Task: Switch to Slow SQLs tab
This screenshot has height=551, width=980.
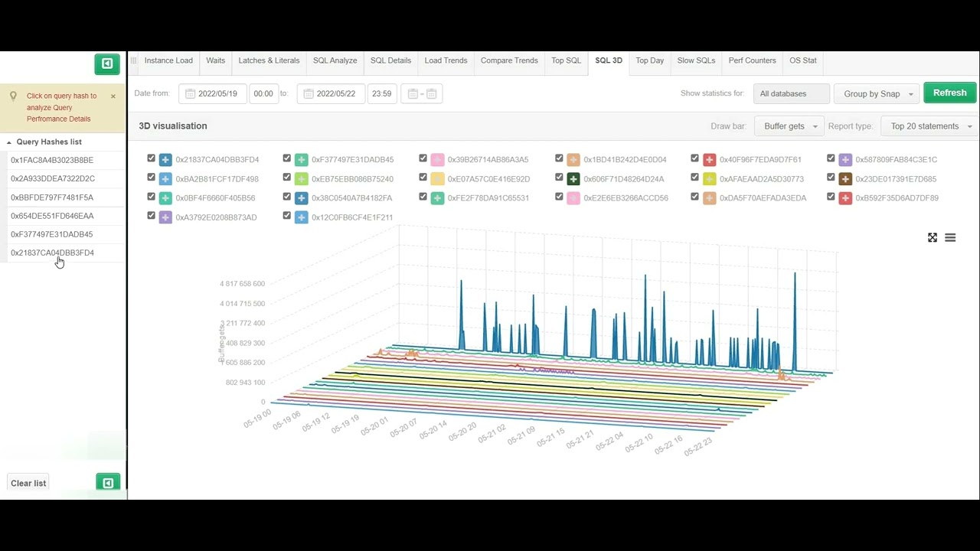Action: tap(696, 60)
